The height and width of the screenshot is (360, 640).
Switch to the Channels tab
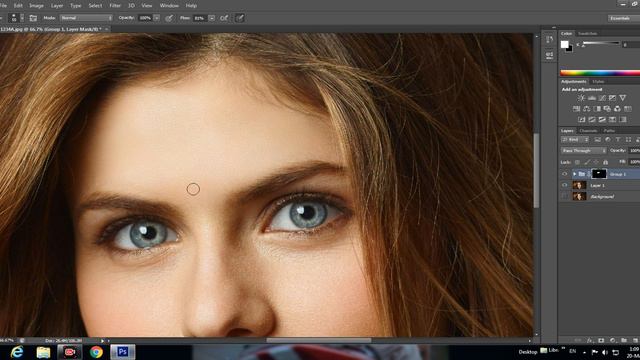point(588,131)
